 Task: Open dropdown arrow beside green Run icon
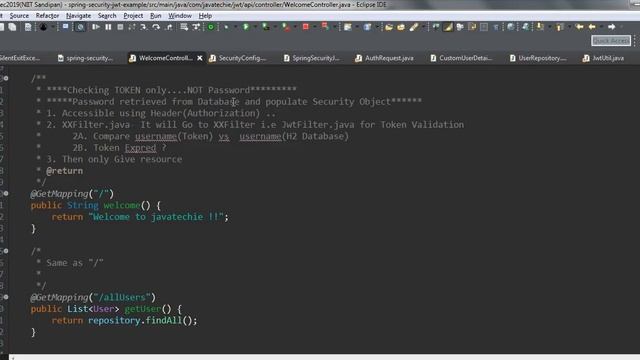click(255, 27)
